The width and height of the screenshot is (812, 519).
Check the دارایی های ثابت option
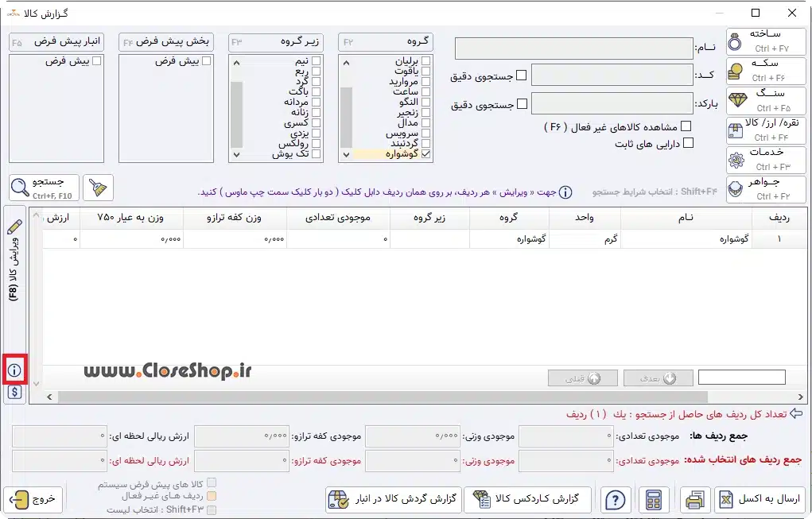[688, 143]
